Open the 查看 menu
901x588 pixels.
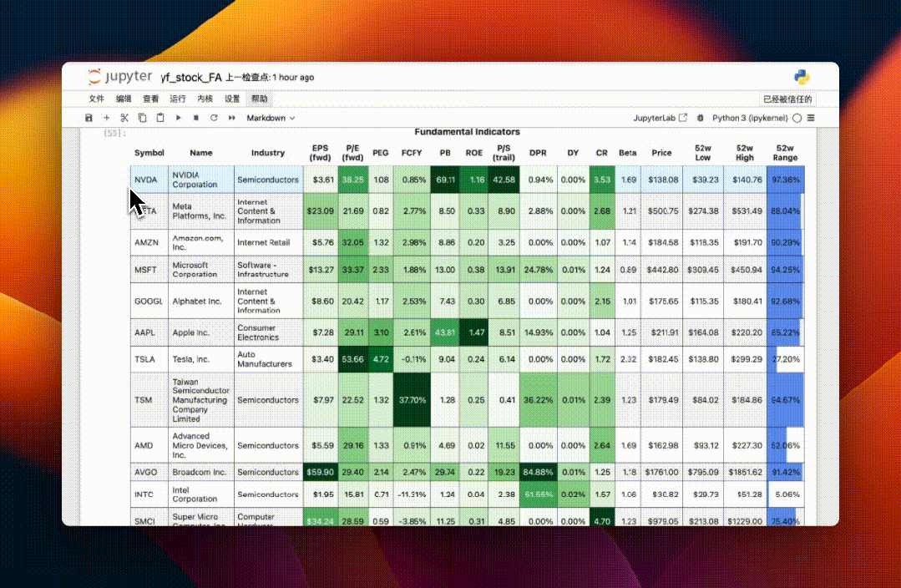pyautogui.click(x=150, y=99)
